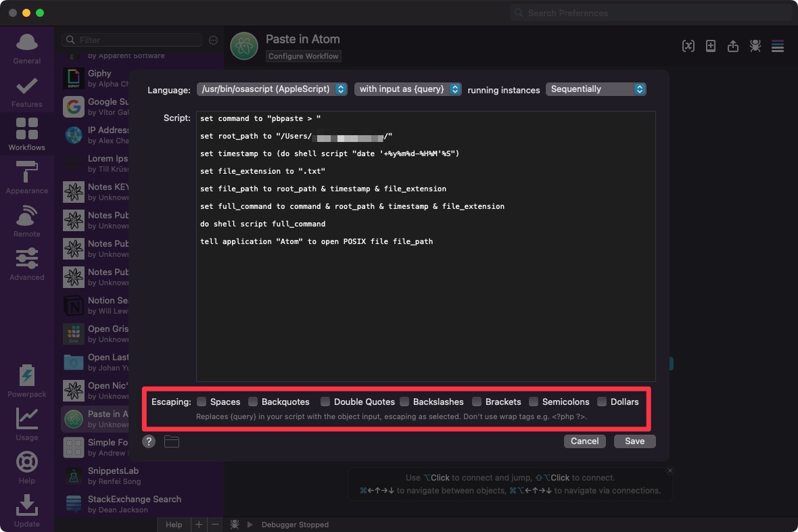Select Giphy workflow in list
The height and width of the screenshot is (532, 798).
(95, 78)
